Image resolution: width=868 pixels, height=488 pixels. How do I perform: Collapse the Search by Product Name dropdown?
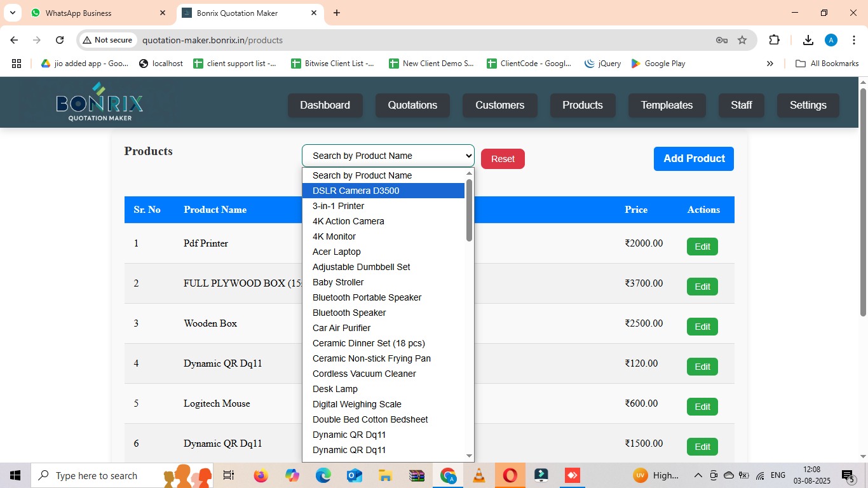(388, 156)
